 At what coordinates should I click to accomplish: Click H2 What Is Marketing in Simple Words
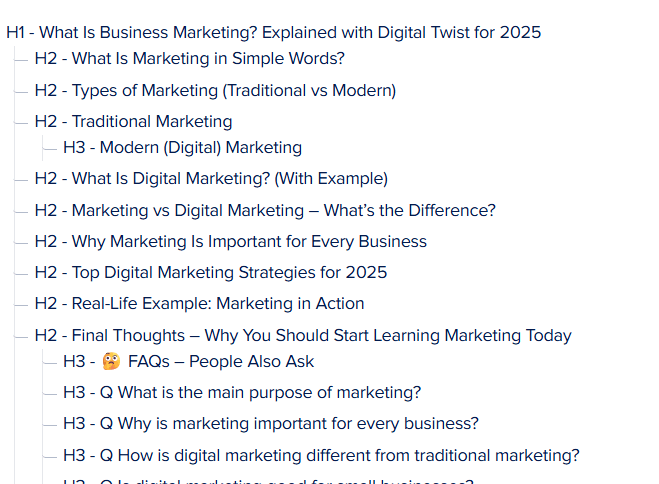click(x=190, y=58)
